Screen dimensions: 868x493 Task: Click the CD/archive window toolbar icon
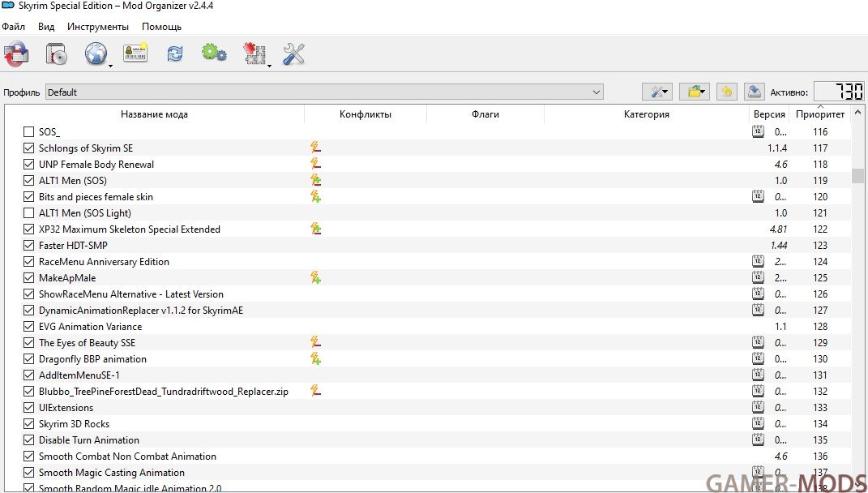[56, 54]
